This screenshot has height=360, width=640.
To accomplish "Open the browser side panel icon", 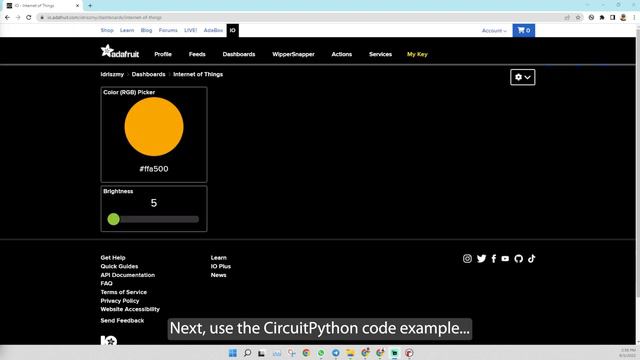I will click(x=612, y=18).
